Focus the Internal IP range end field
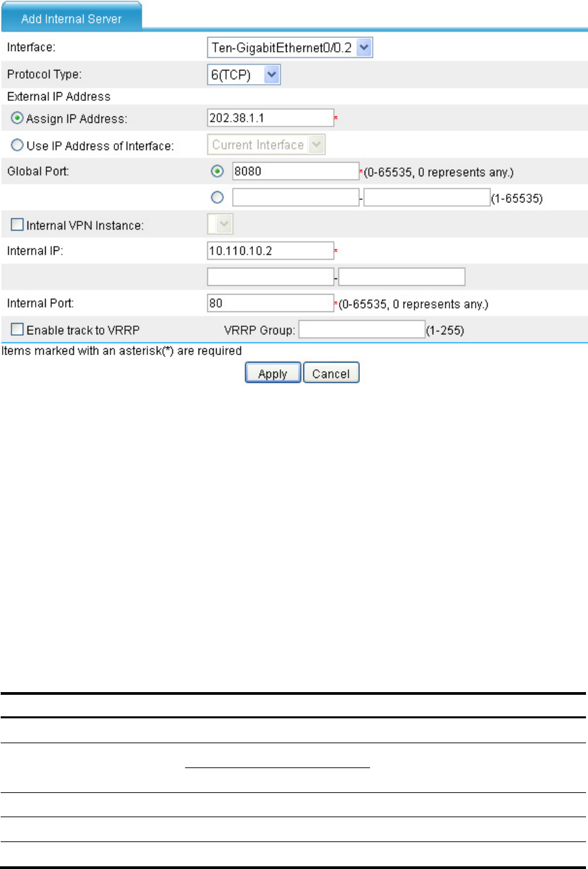 [x=402, y=277]
